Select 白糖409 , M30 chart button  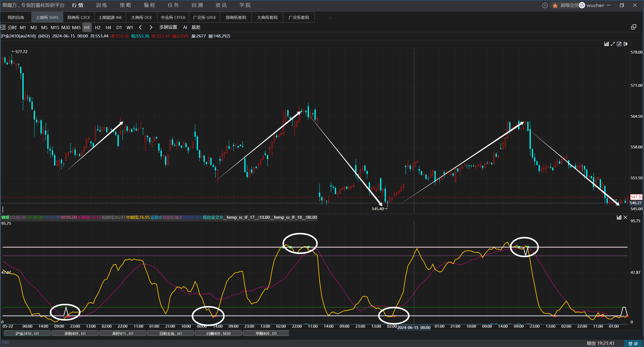tap(218, 333)
